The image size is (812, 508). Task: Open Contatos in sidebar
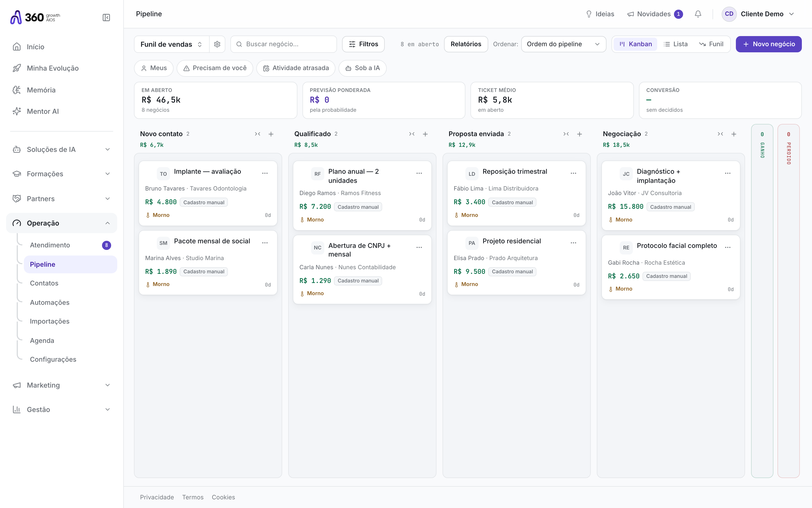pos(71,283)
